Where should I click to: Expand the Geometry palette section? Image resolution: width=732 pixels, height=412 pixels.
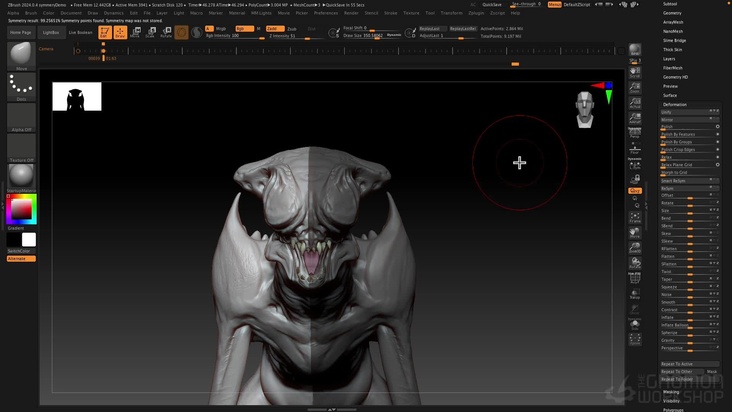pos(672,13)
